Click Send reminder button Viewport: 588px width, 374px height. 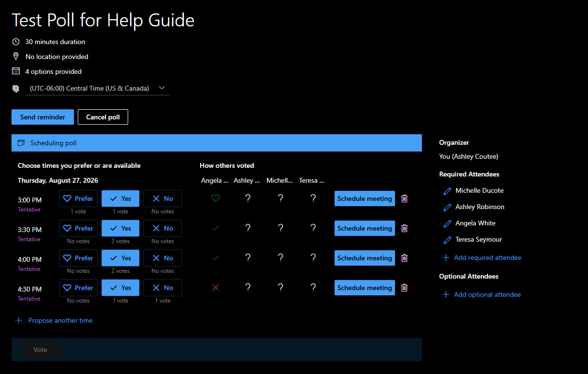click(43, 117)
